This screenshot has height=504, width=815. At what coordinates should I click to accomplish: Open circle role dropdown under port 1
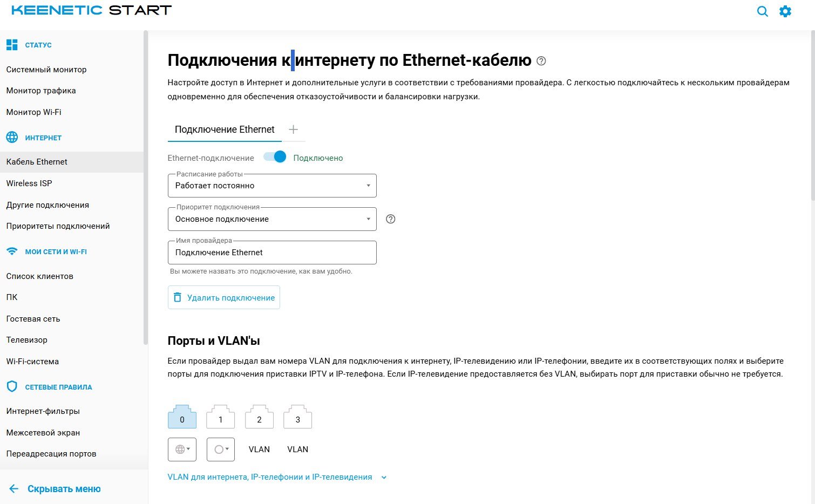[x=220, y=449]
